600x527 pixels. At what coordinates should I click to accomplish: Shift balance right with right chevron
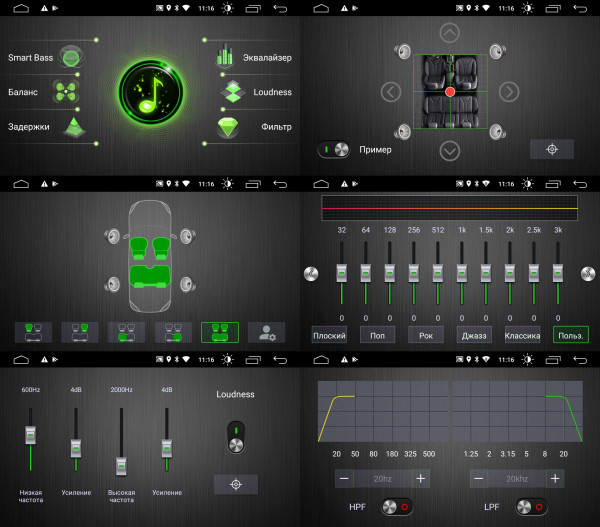pos(509,92)
